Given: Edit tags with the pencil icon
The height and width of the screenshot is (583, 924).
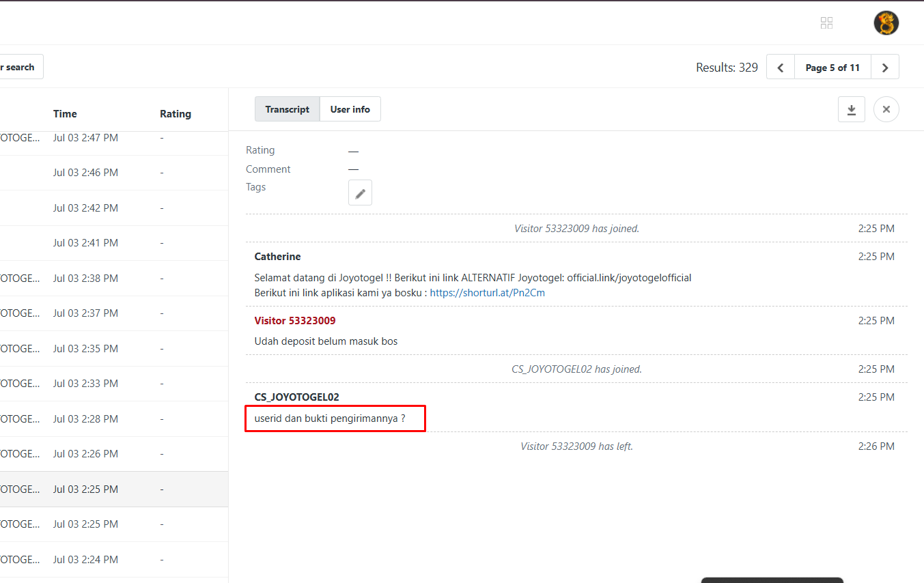Looking at the screenshot, I should (360, 193).
